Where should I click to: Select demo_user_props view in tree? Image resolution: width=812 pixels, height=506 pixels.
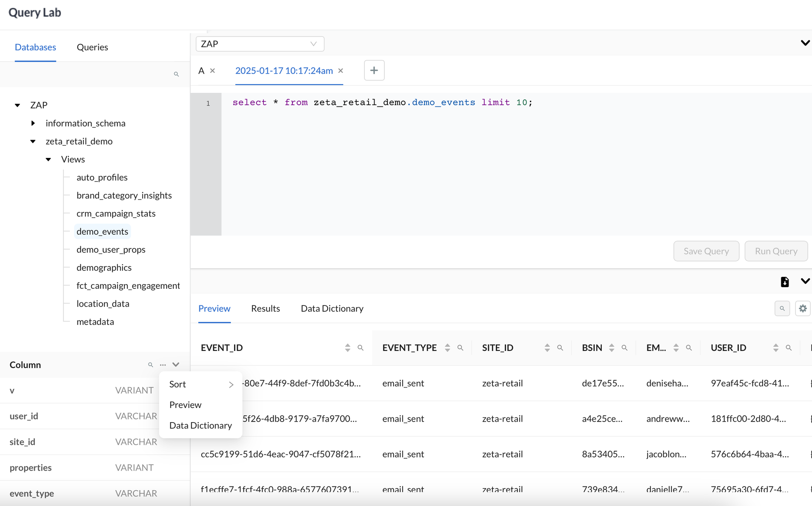[x=111, y=249]
